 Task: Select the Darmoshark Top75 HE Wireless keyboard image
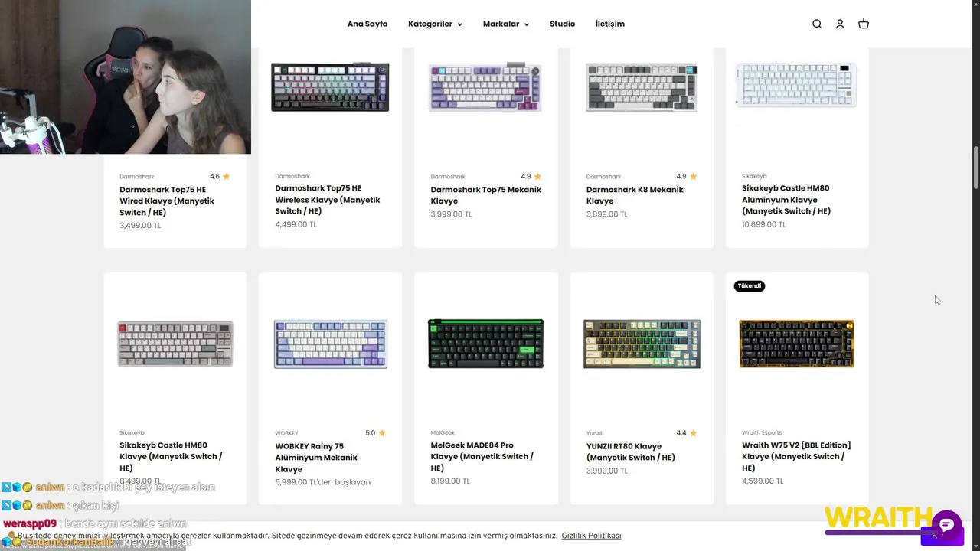(330, 86)
